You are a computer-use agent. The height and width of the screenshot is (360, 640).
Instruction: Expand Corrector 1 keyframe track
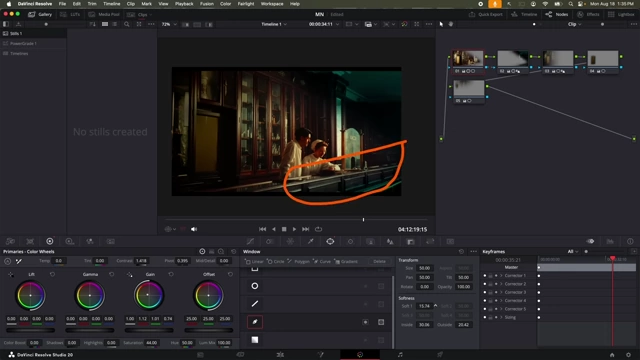click(501, 276)
